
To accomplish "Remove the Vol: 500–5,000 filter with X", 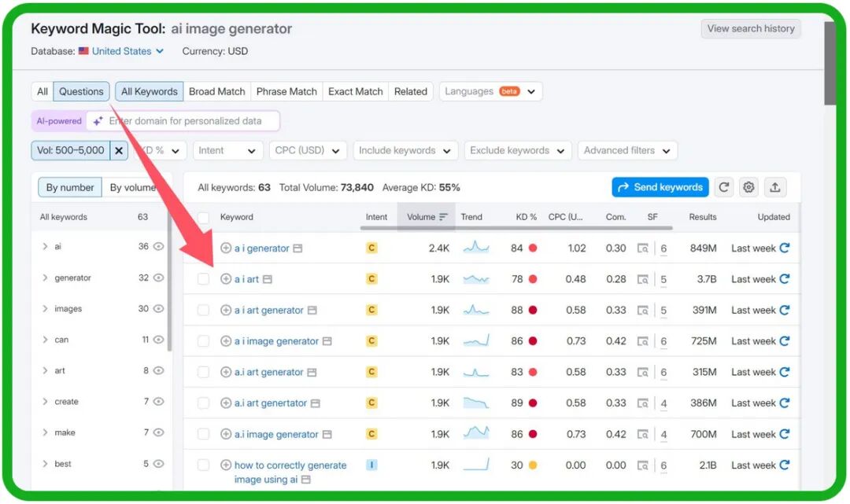I will click(119, 150).
